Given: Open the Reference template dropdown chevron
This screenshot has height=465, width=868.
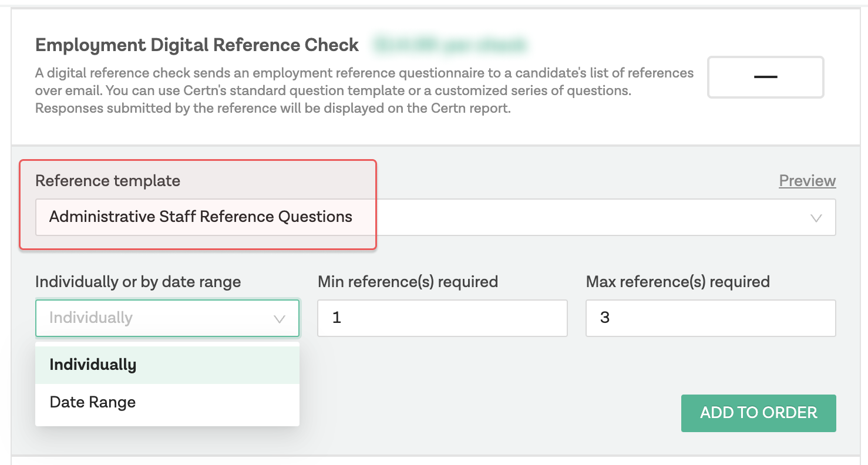Looking at the screenshot, I should 816,217.
